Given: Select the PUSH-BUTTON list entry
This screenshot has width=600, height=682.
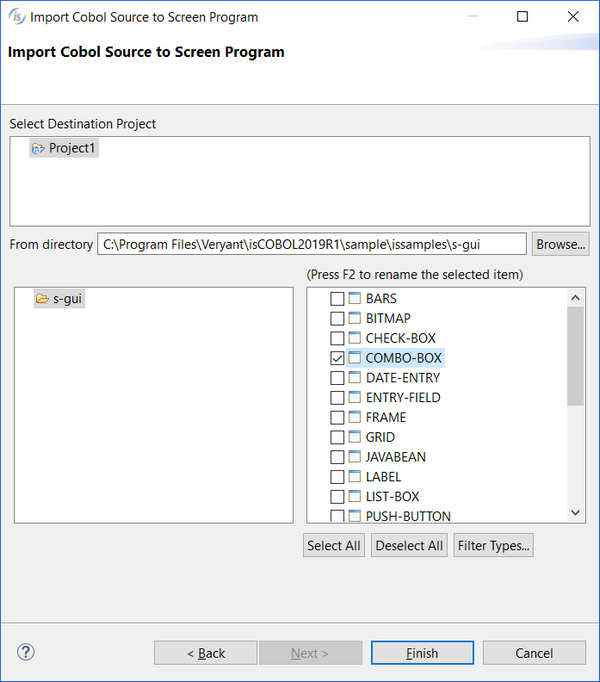Looking at the screenshot, I should 408,516.
